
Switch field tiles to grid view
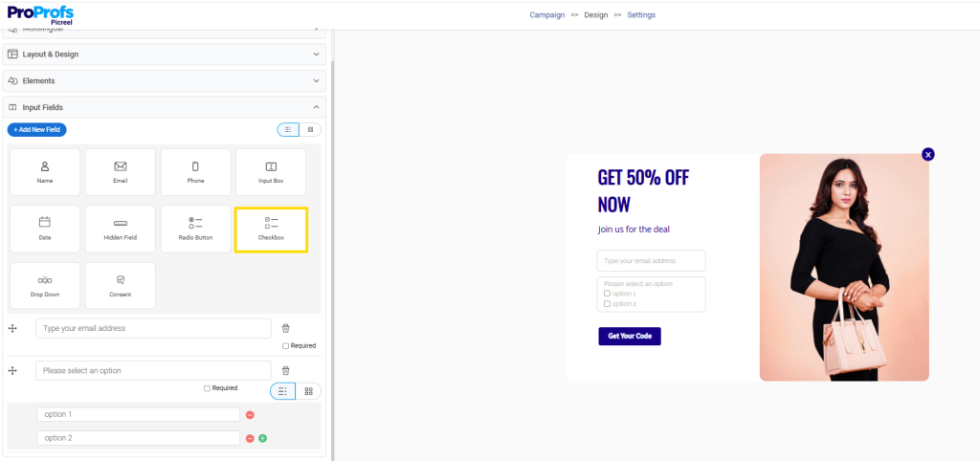tap(311, 129)
